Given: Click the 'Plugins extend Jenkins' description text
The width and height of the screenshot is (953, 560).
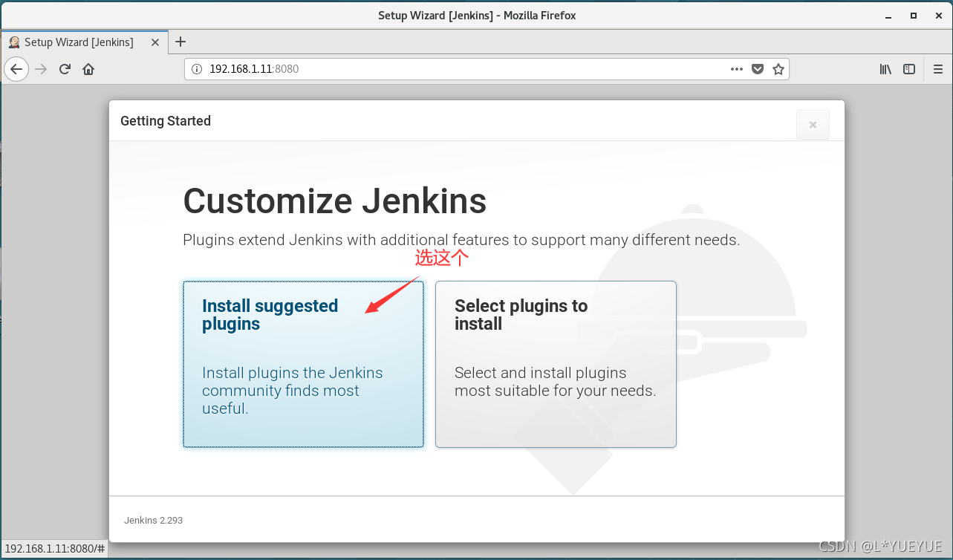Looking at the screenshot, I should (461, 241).
